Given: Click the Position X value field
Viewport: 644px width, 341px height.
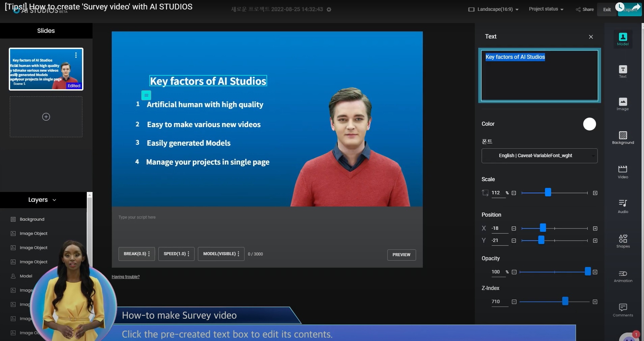Looking at the screenshot, I should 499,228.
